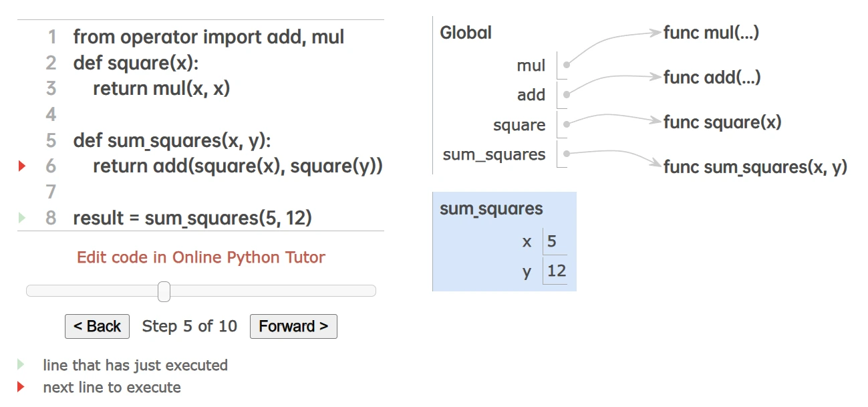This screenshot has width=868, height=407.
Task: Click the func mul(...) object
Action: click(x=711, y=32)
